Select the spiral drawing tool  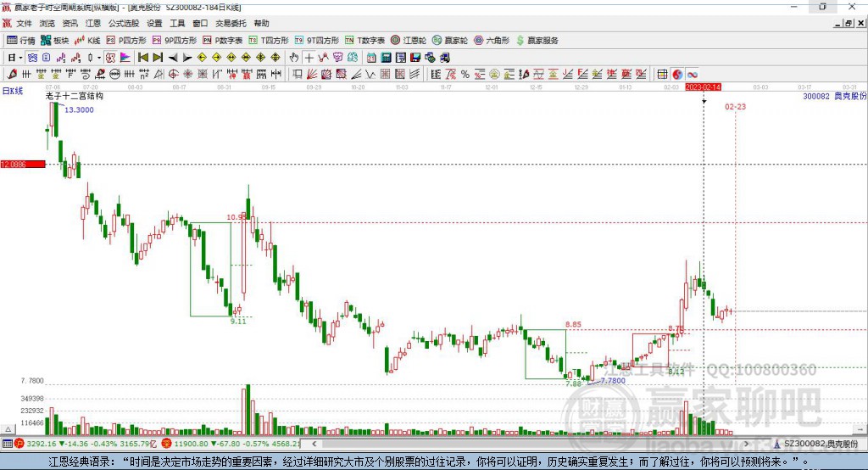tap(86, 74)
